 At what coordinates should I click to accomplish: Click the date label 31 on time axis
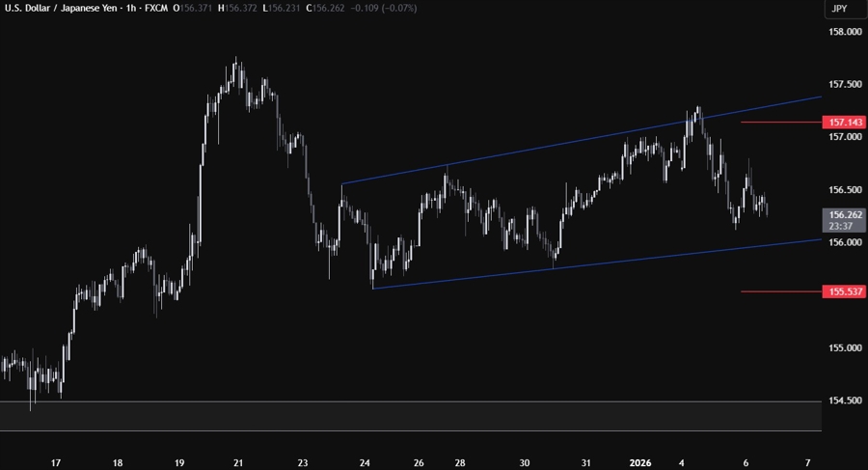[x=585, y=463]
